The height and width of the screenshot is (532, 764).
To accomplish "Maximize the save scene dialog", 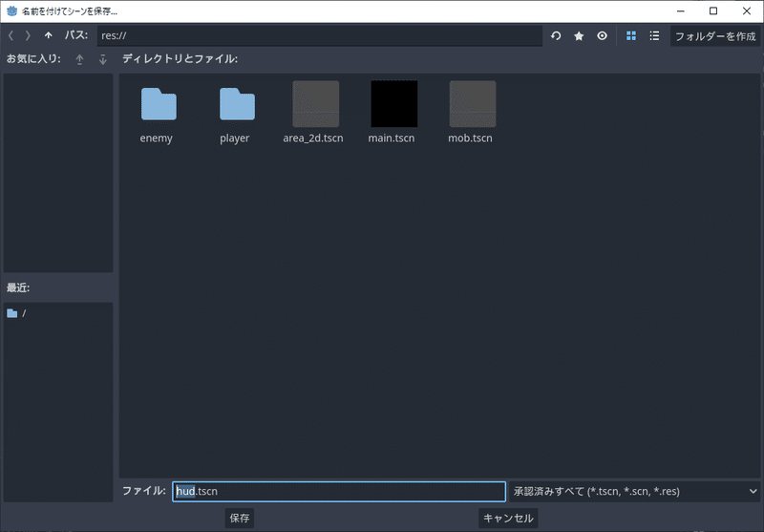I will pyautogui.click(x=713, y=11).
